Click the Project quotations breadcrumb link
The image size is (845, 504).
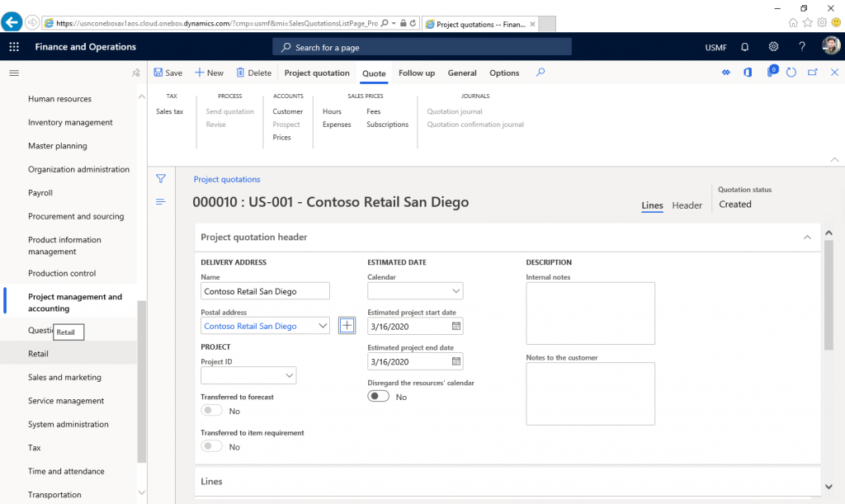pyautogui.click(x=226, y=178)
